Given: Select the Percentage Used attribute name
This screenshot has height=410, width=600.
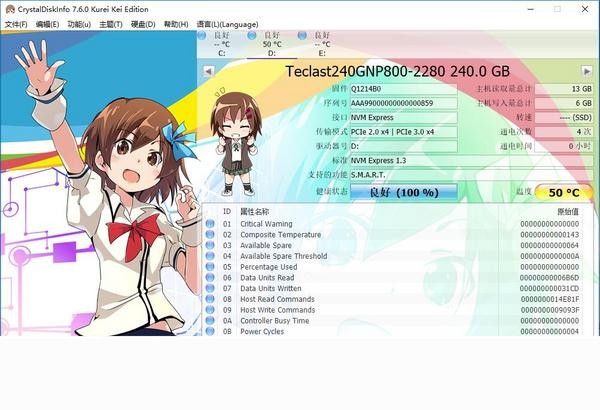Looking at the screenshot, I should coord(269,267).
